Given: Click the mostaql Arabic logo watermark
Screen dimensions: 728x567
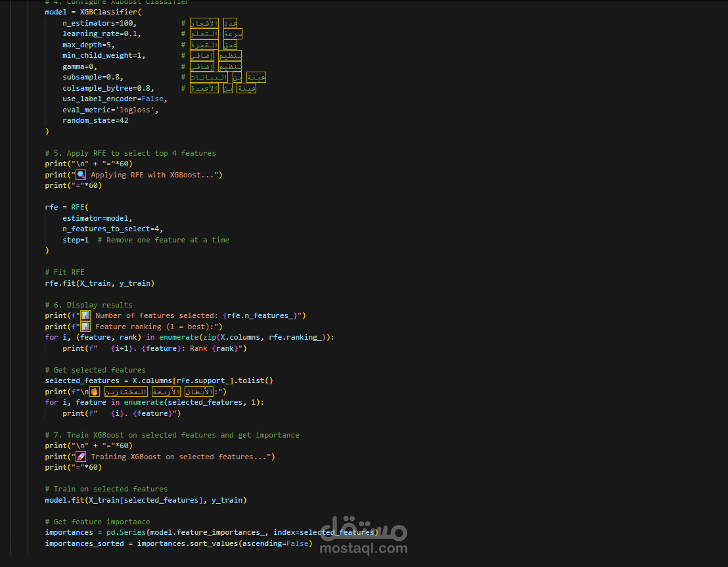Looking at the screenshot, I should click(363, 528).
